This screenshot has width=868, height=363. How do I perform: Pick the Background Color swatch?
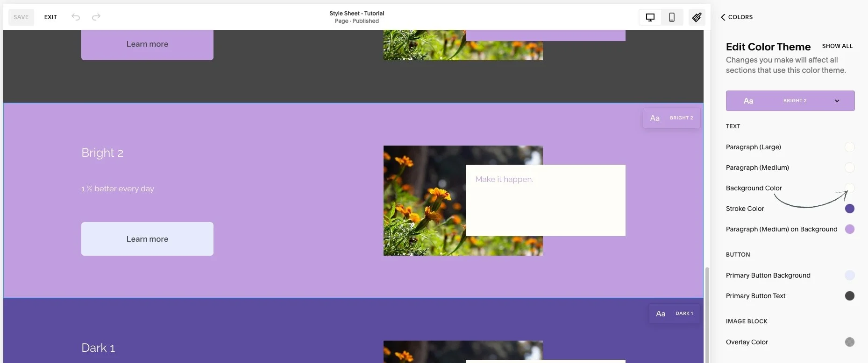point(850,188)
